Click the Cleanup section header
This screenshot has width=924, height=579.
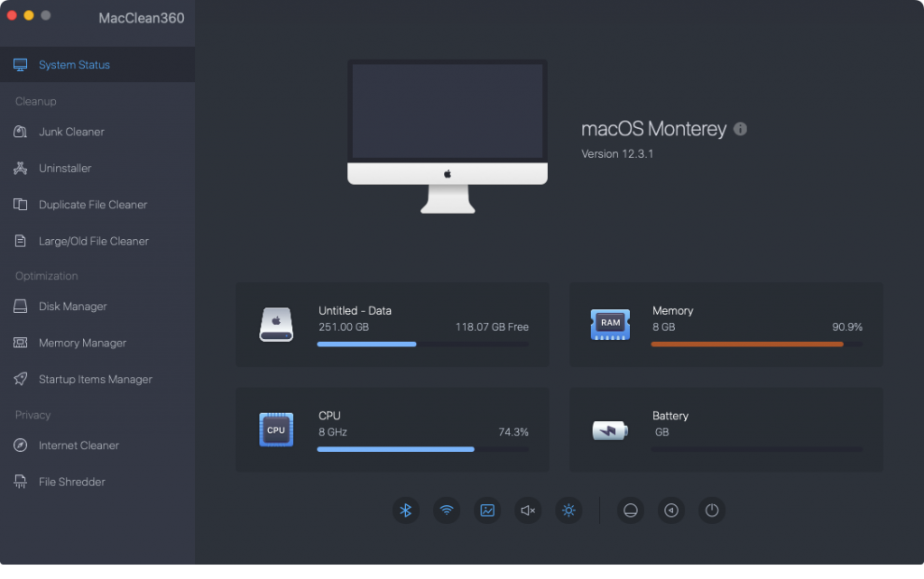[36, 101]
